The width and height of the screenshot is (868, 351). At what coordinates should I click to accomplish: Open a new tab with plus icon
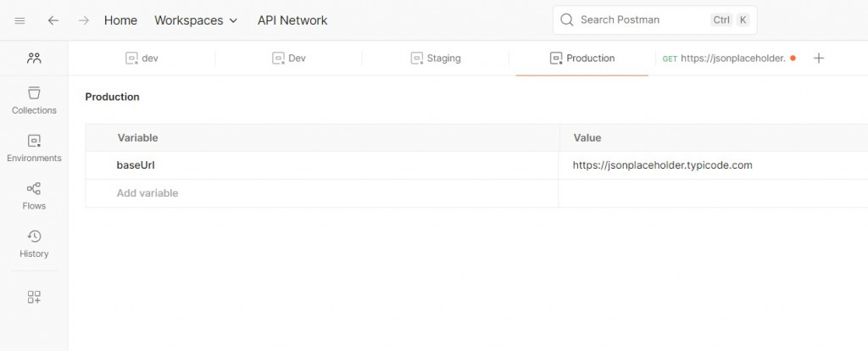(x=818, y=58)
